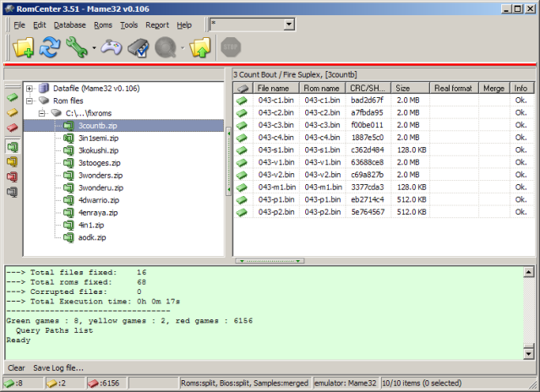This screenshot has height=392, width=540.
Task: Select 4in1.zip in the tree
Action: point(91,225)
